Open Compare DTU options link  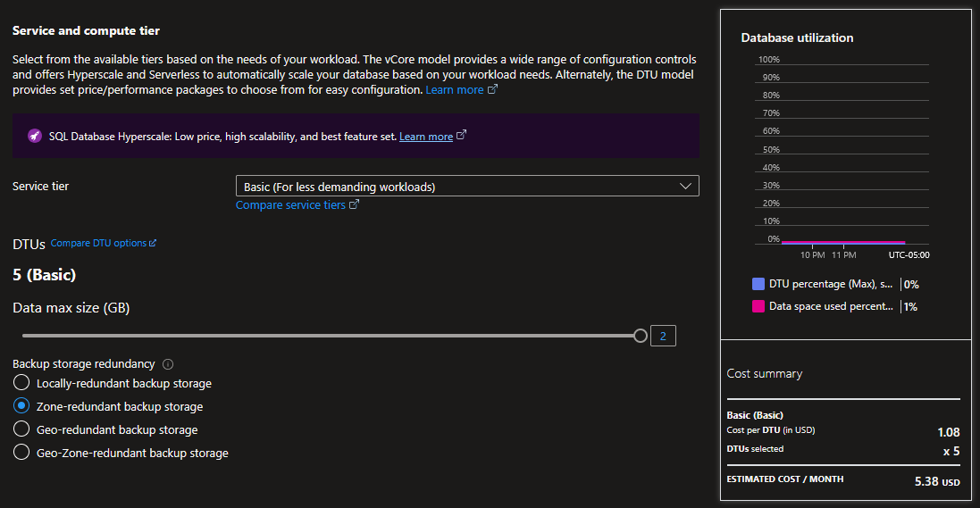pyautogui.click(x=103, y=243)
